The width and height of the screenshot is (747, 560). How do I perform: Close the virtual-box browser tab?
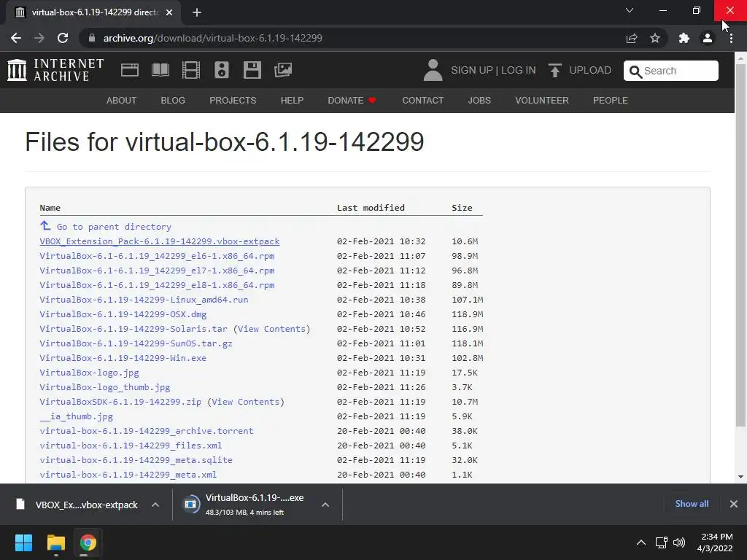coord(169,12)
